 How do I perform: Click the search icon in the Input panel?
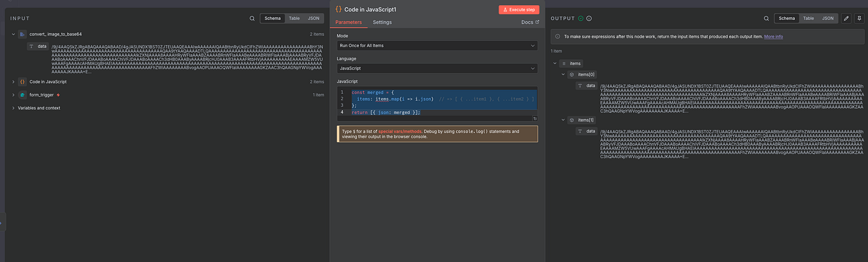252,19
